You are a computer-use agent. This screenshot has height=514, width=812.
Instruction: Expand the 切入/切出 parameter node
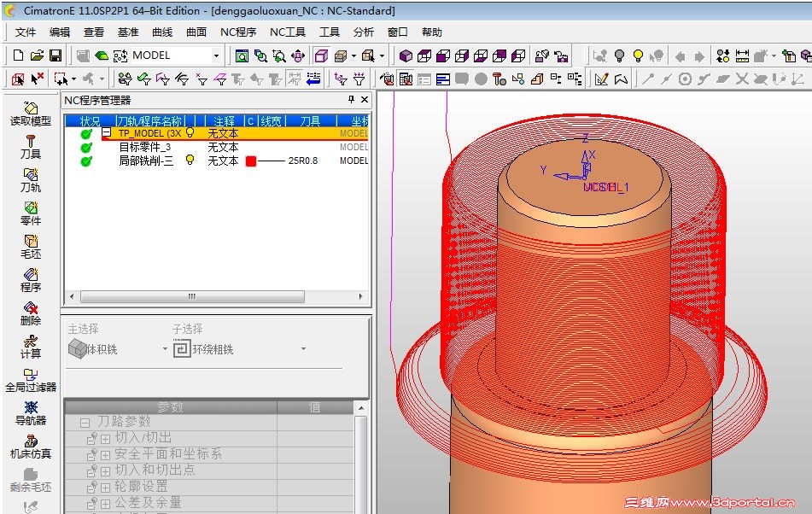coord(105,439)
